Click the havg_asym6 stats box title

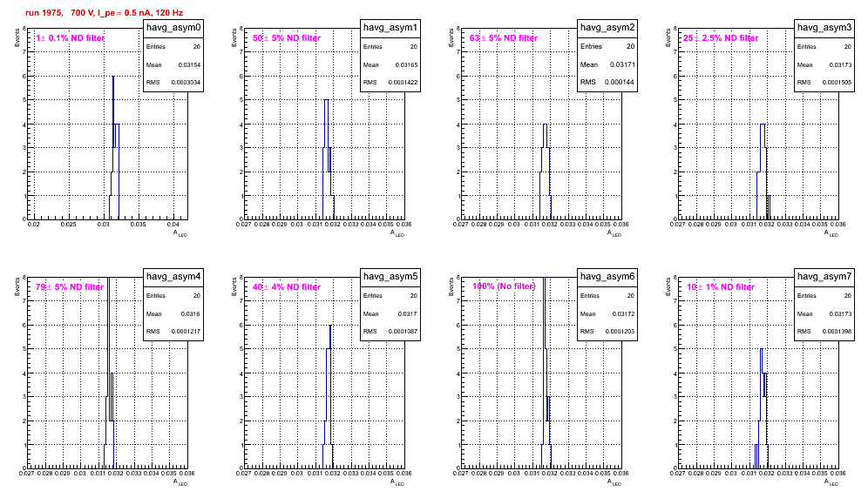click(x=607, y=276)
